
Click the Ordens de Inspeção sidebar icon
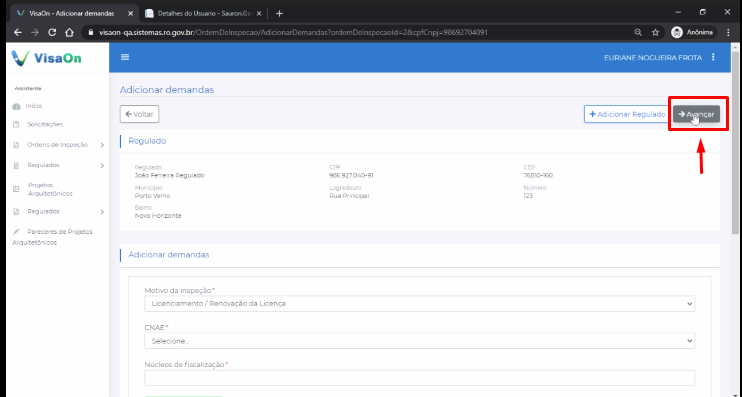click(x=17, y=145)
